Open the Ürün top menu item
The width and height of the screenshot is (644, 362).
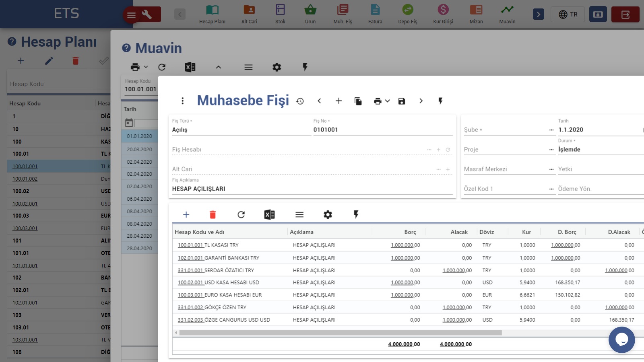point(310,14)
